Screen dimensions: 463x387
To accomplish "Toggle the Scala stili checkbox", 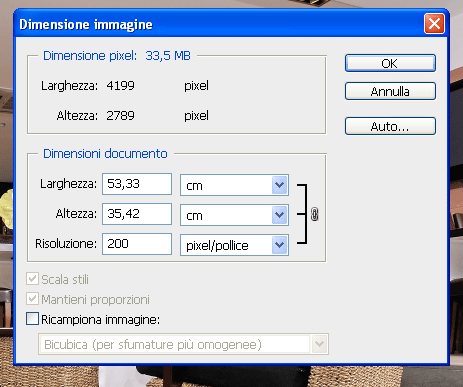I will [32, 279].
